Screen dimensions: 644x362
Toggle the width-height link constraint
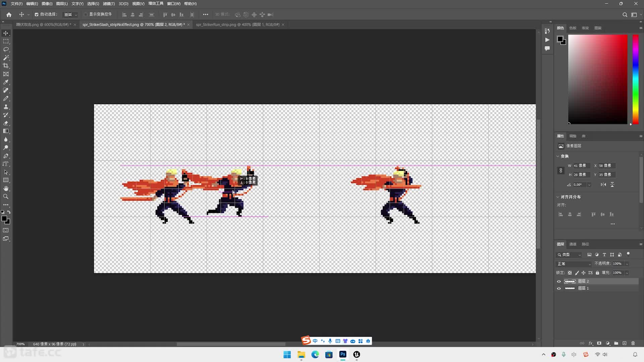[561, 170]
